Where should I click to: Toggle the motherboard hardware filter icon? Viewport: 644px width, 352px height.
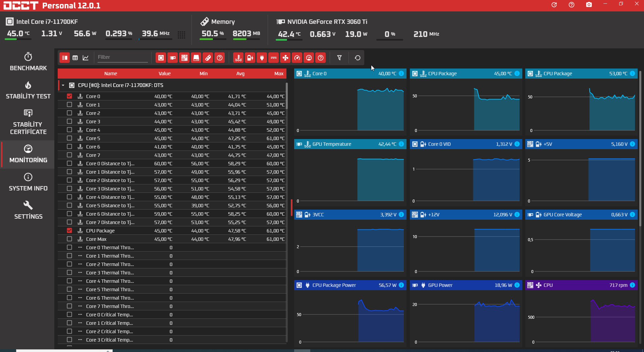click(x=184, y=58)
